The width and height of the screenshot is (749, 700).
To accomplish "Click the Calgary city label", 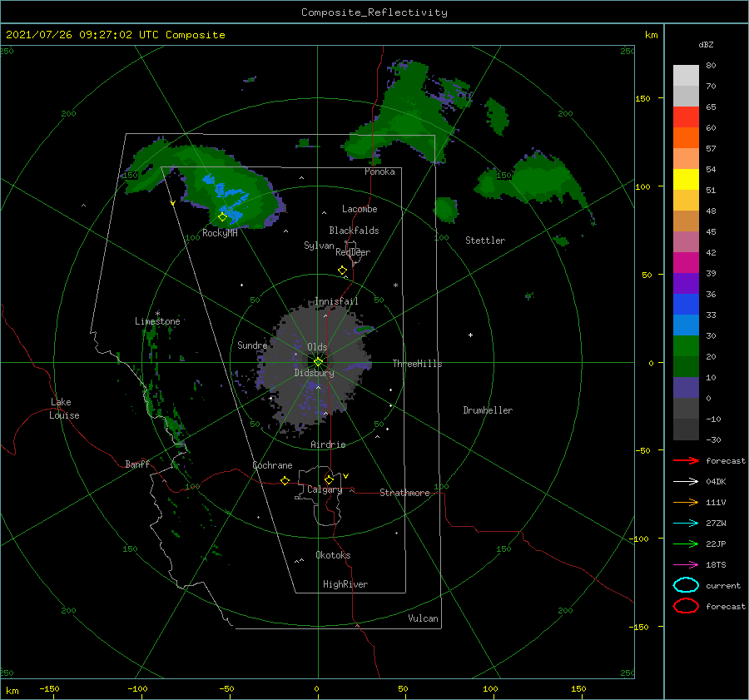I will coord(325,489).
